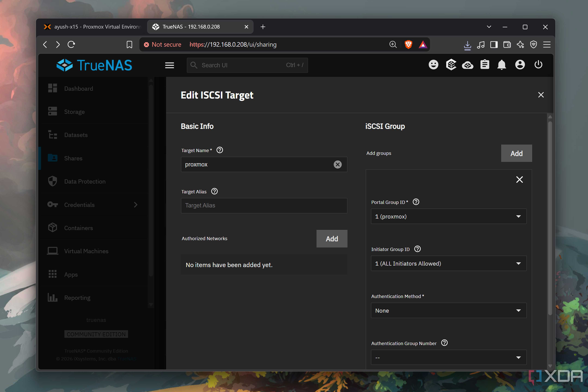The height and width of the screenshot is (392, 588).
Task: Click the form's vertical scrollbar
Action: pos(550,218)
